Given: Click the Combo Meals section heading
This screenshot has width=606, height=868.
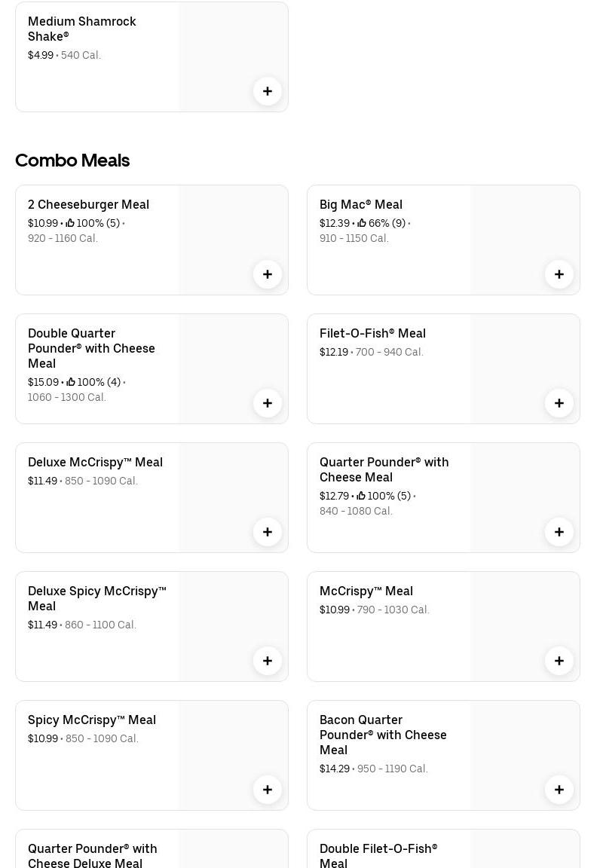Looking at the screenshot, I should tap(72, 160).
